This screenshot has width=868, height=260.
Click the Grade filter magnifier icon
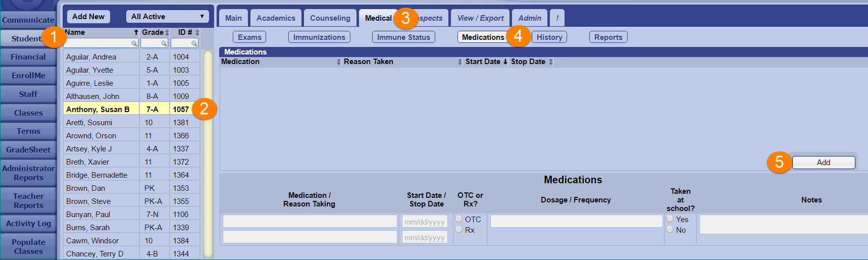(x=164, y=44)
